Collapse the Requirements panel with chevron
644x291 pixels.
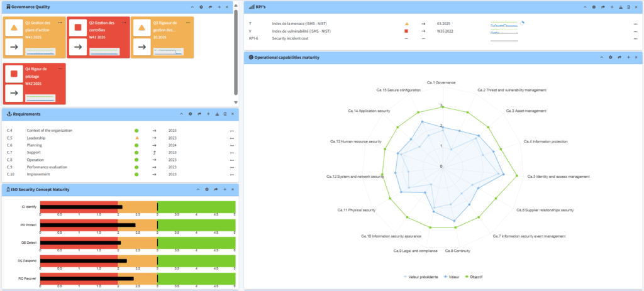pos(181,114)
